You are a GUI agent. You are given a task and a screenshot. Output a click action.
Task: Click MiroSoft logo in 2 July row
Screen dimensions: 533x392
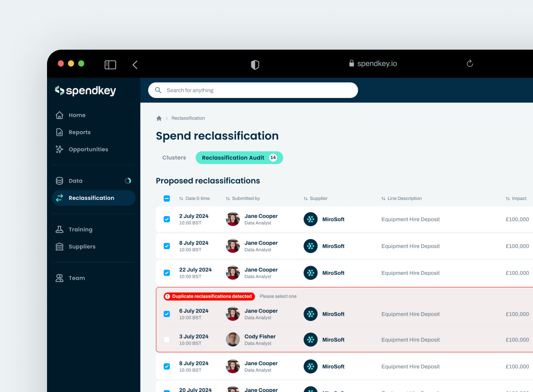pyautogui.click(x=310, y=220)
